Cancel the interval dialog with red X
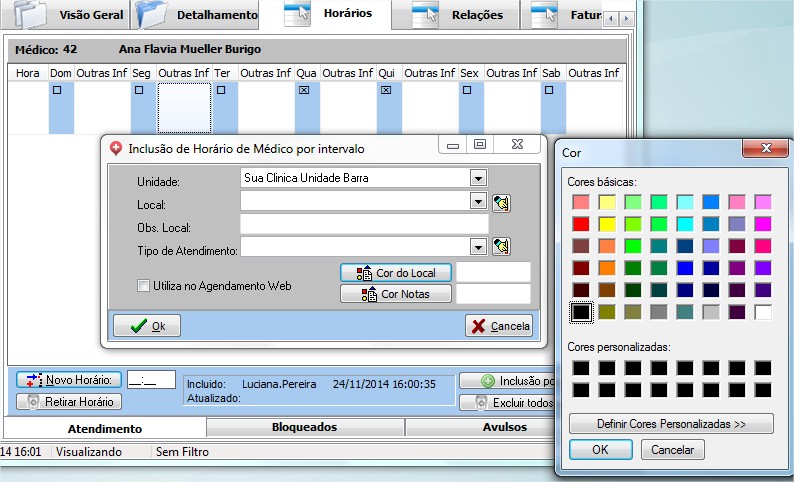Viewport: 794px width, 482px height. click(x=499, y=326)
